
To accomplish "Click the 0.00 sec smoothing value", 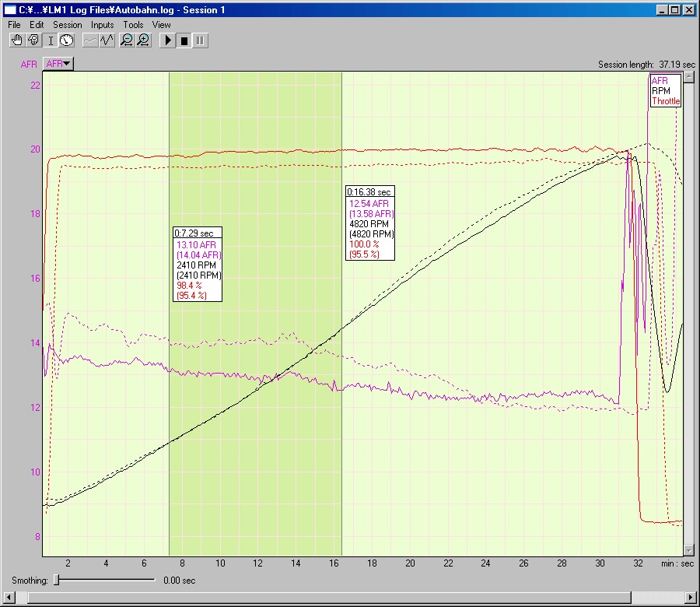I will tap(180, 581).
